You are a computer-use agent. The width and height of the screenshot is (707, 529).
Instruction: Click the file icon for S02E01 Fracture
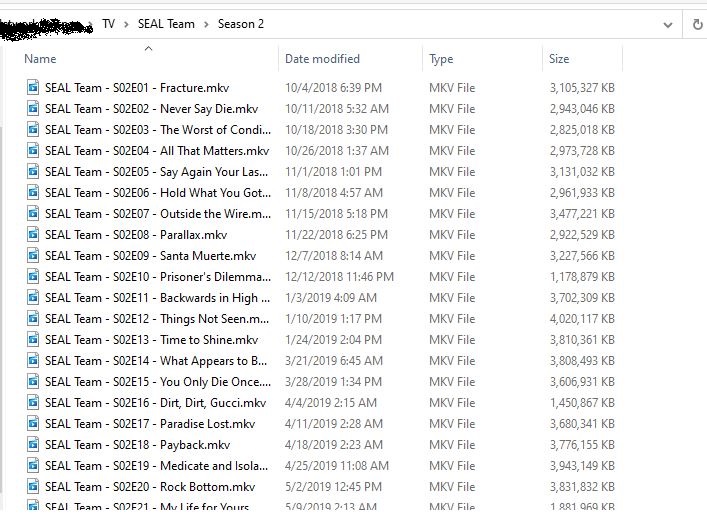click(x=33, y=87)
